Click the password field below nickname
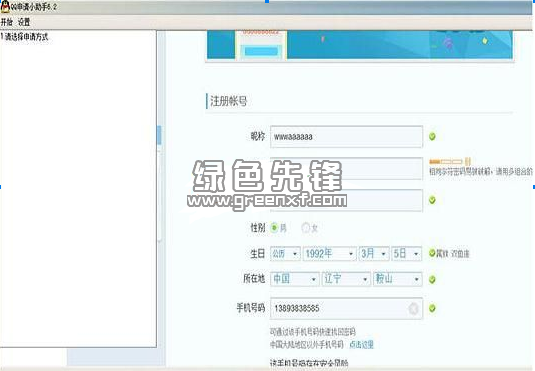This screenshot has height=371, width=535. point(346,168)
